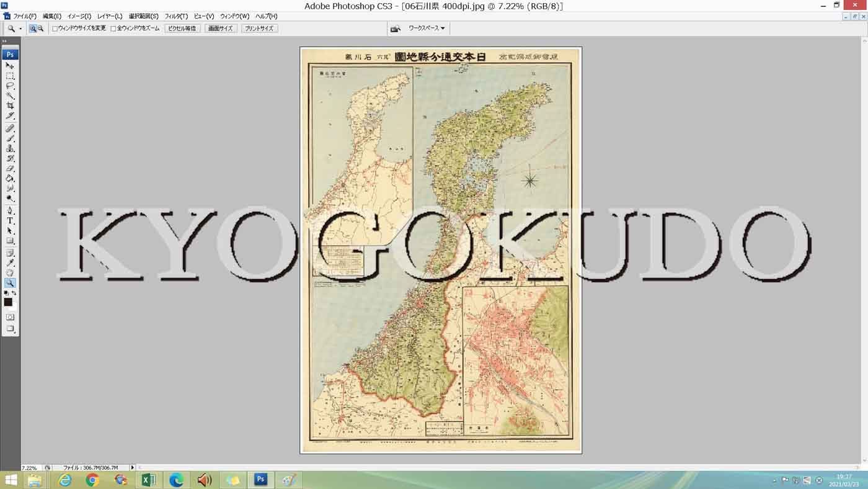Select the Eyedropper tool
The image size is (868, 489).
[10, 262]
